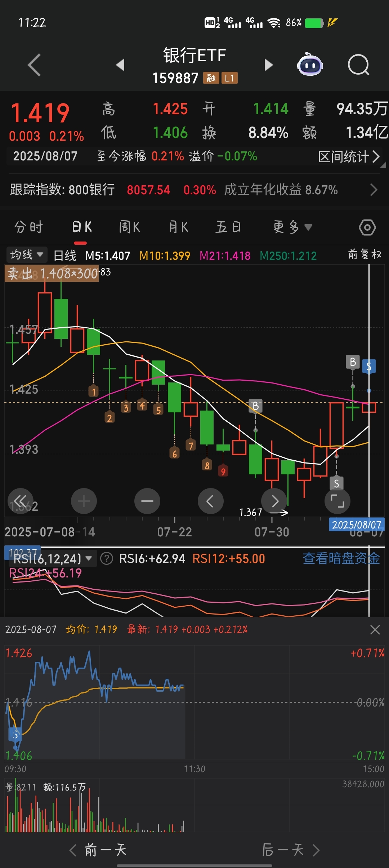Tap the M5:1.407 moving average value
This screenshot has height=868, width=389.
(108, 256)
